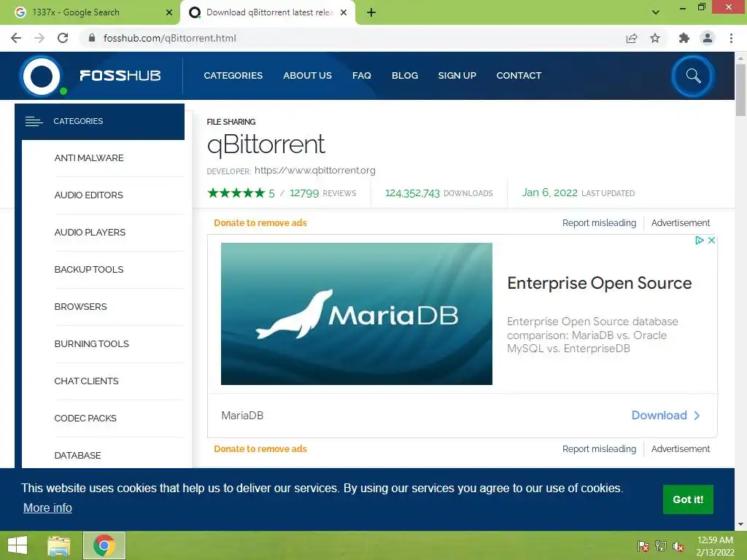Image resolution: width=747 pixels, height=560 pixels.
Task: Select CHAT CLIENTS category
Action: pos(86,381)
